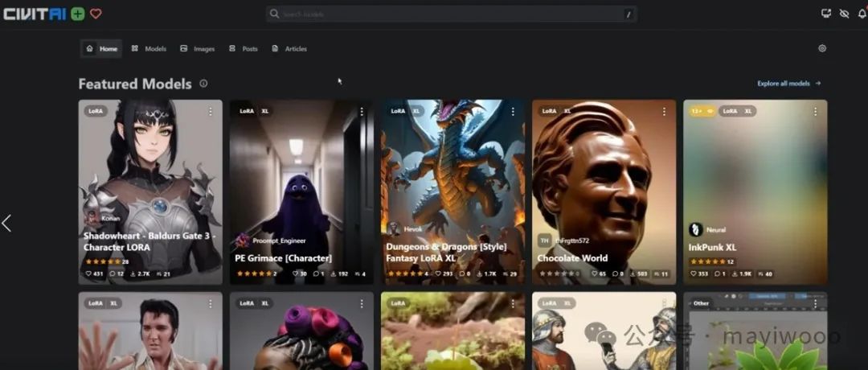The image size is (868, 370).
Task: Click the star rating on PE Grimace
Action: 256,273
